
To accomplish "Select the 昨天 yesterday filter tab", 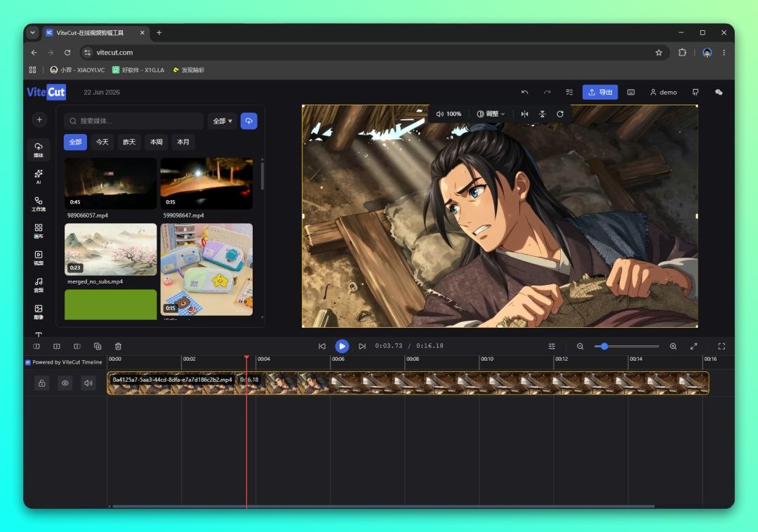I will (x=129, y=142).
